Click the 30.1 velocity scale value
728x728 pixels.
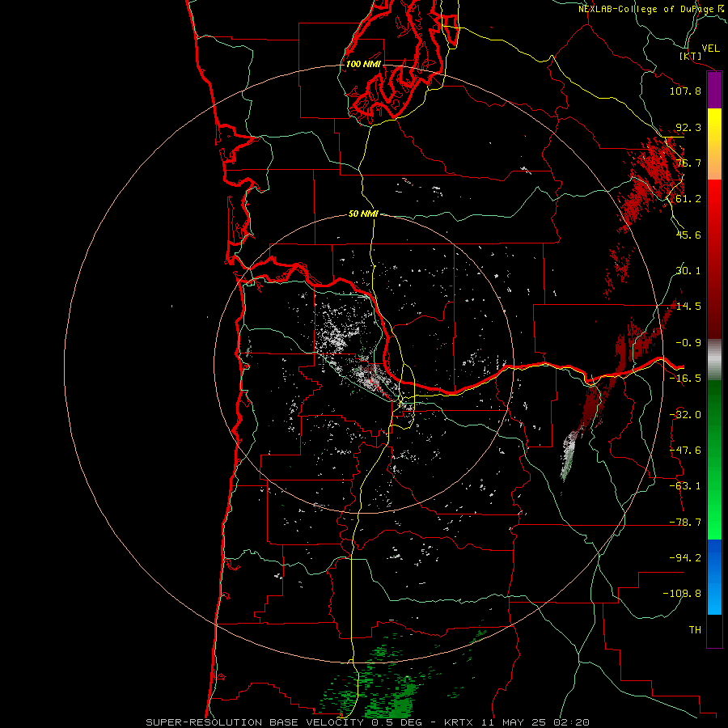click(688, 271)
